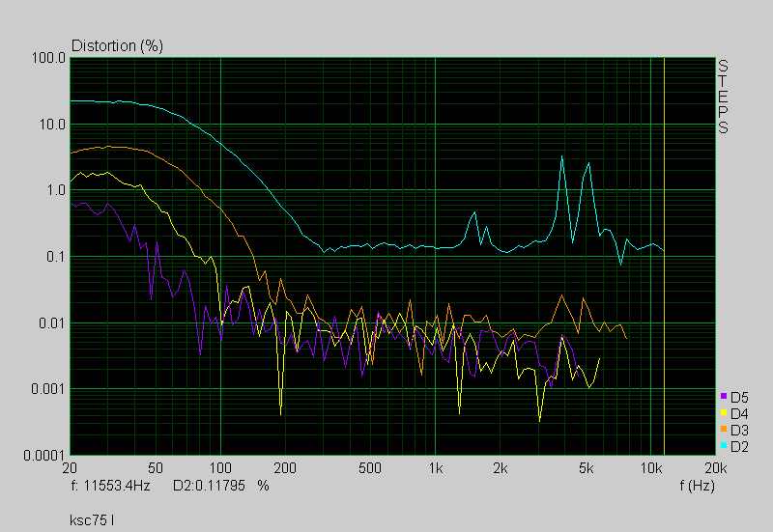Click the vertical STEPS label

coord(723,97)
